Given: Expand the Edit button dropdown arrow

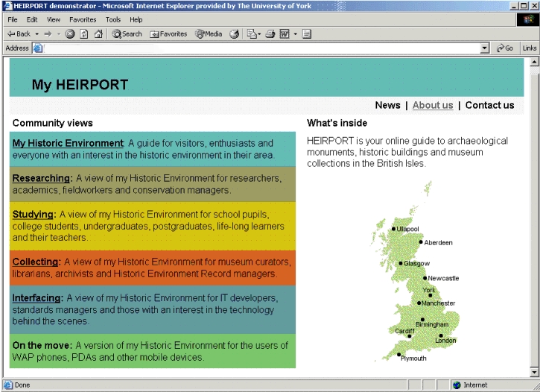Looking at the screenshot, I should point(295,34).
